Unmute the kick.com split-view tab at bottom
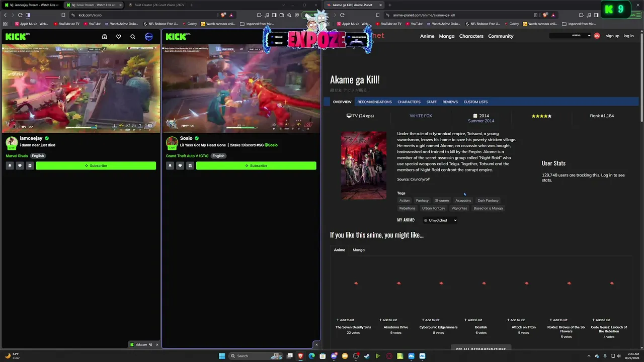Screen dimensions: 644x362 (150, 345)
